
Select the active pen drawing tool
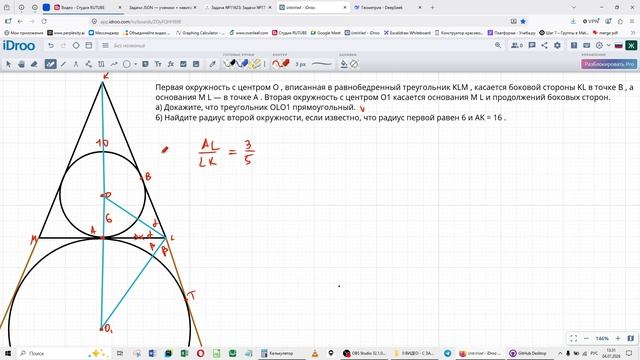[x=51, y=64]
